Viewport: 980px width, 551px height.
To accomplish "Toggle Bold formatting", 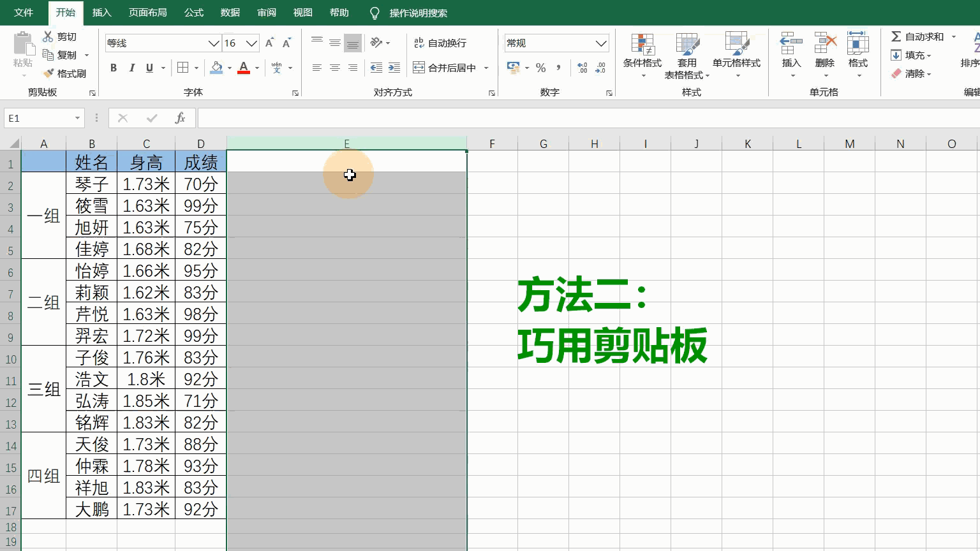I will [114, 68].
